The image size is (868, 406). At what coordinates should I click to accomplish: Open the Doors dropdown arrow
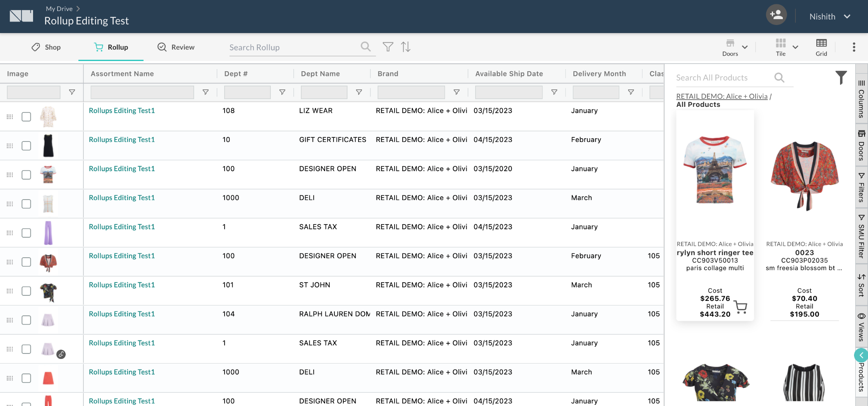745,47
